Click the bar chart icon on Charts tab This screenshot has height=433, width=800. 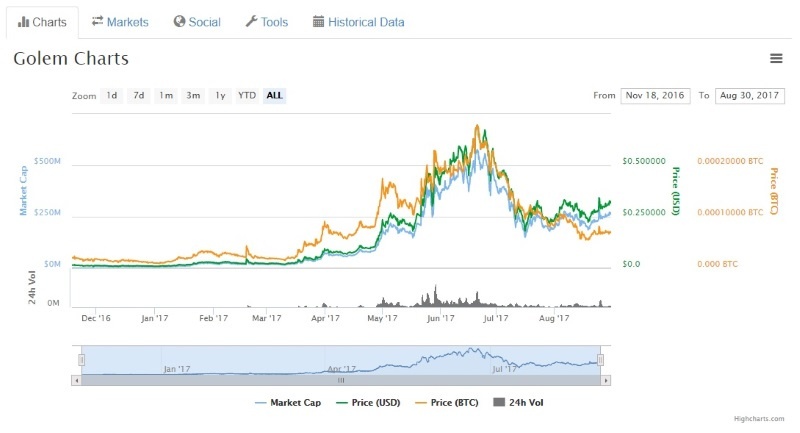(23, 22)
